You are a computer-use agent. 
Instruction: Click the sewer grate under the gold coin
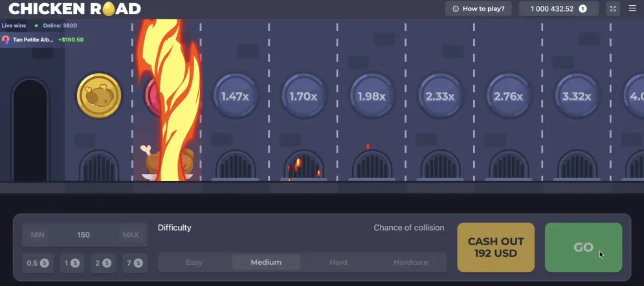point(99,165)
